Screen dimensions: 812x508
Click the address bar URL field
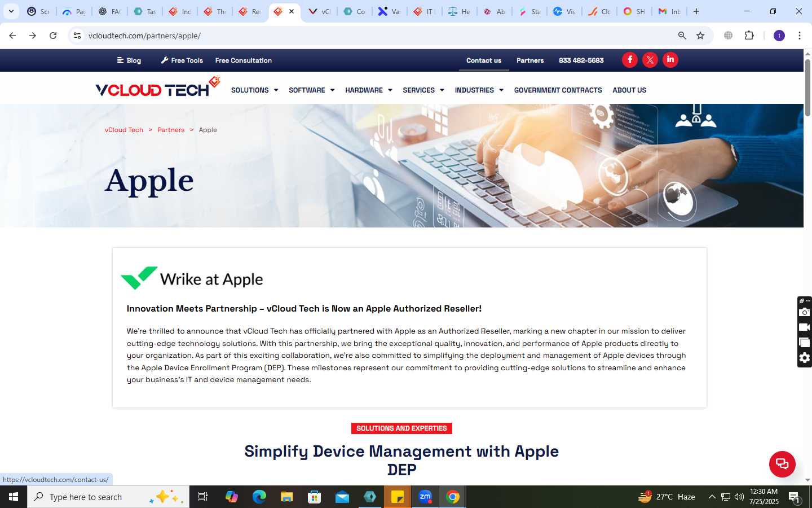pyautogui.click(x=378, y=36)
